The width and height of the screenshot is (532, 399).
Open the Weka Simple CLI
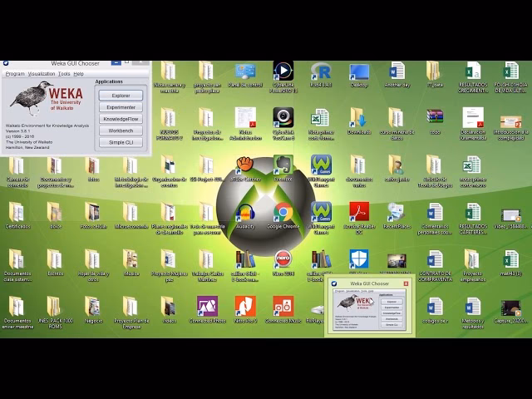(121, 142)
